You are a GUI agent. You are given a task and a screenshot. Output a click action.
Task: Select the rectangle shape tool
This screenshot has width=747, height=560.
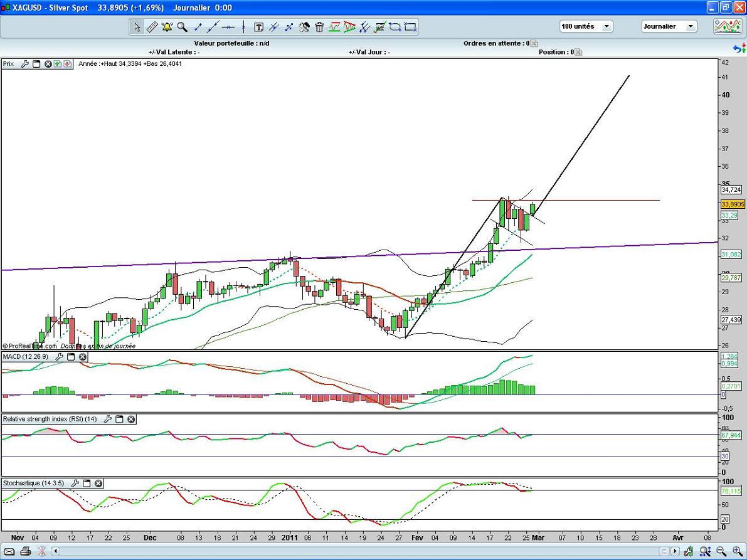tap(410, 27)
